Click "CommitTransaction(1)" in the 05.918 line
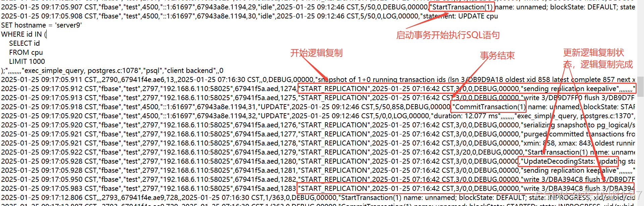 [x=490, y=107]
